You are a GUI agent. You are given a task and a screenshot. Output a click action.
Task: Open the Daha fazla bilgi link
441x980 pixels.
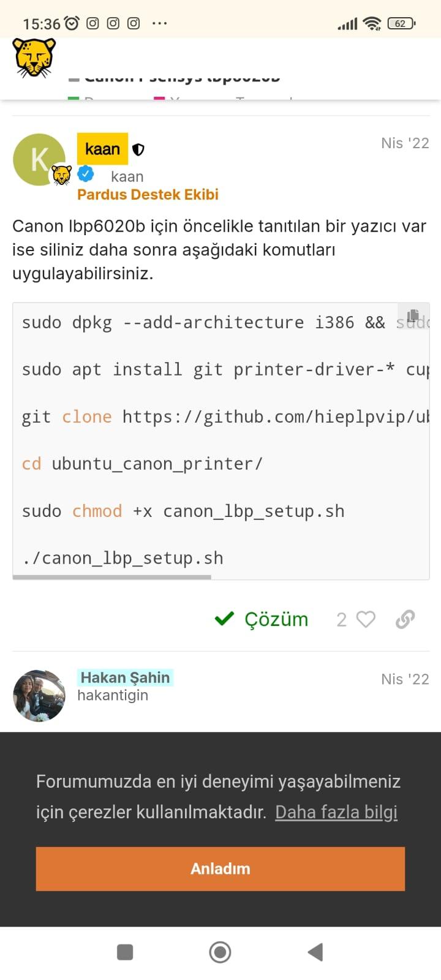click(336, 812)
